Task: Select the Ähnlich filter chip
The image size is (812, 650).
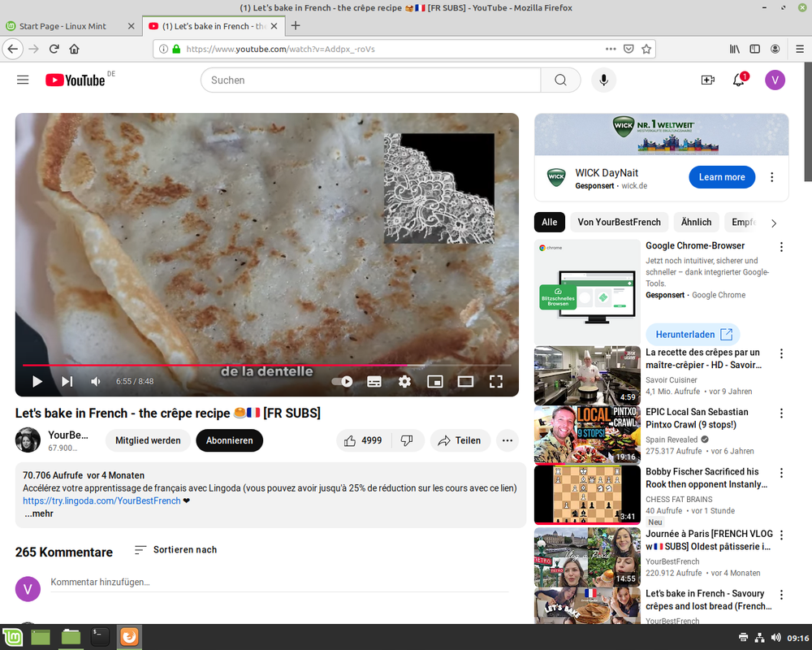Action: [x=696, y=223]
